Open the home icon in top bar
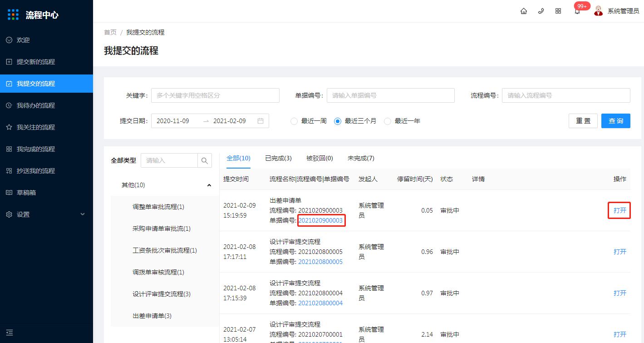The width and height of the screenshot is (644, 343). pyautogui.click(x=524, y=11)
